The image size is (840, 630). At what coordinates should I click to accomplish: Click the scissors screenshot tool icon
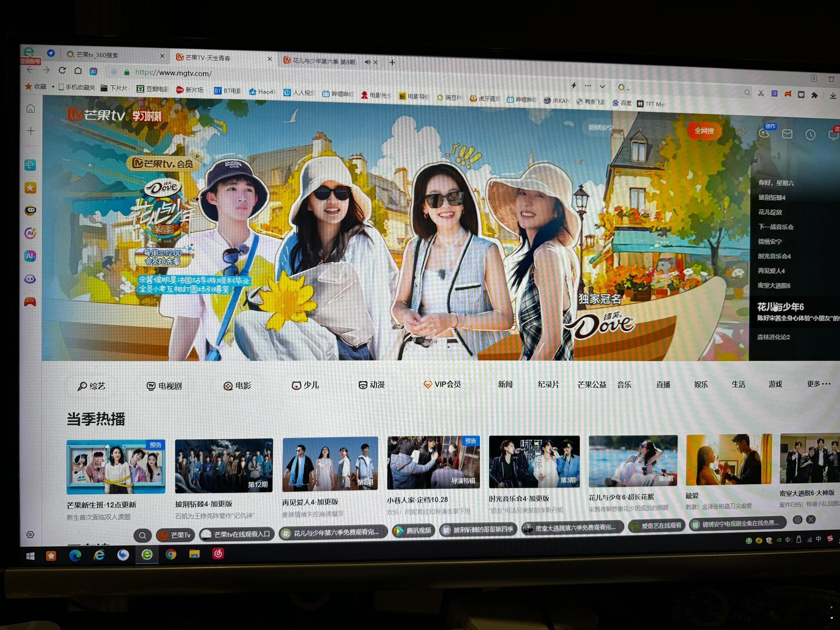(x=761, y=93)
